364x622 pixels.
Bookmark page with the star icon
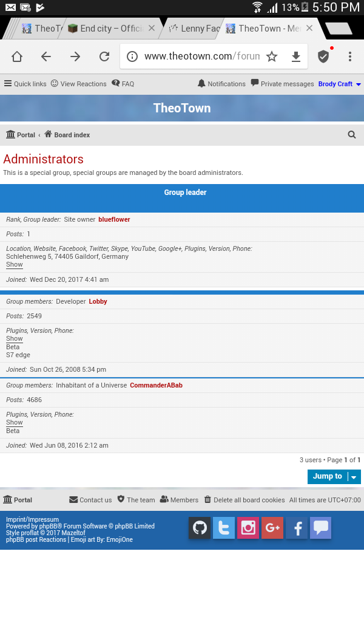coord(272,56)
